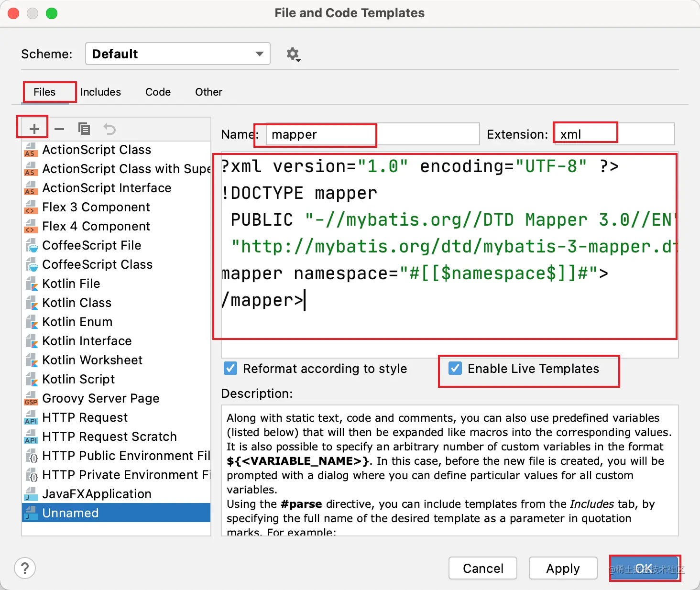Click the copy template icon
Image resolution: width=700 pixels, height=590 pixels.
(84, 129)
